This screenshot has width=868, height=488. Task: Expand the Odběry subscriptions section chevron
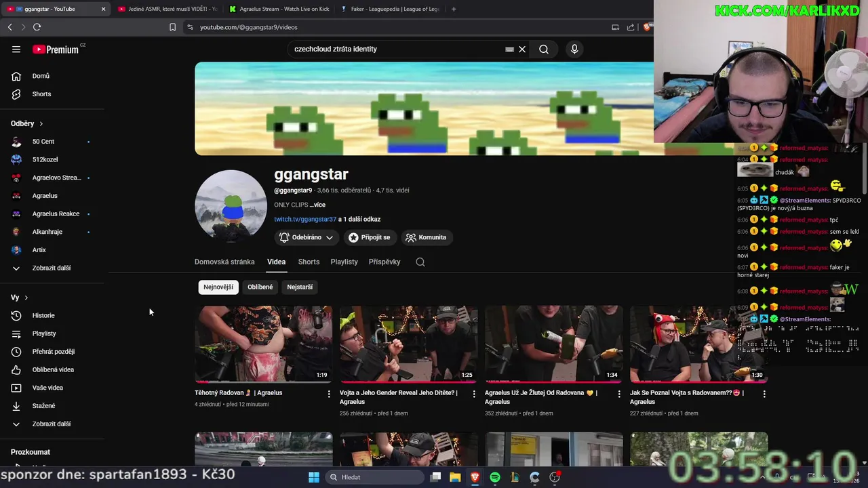(x=41, y=123)
